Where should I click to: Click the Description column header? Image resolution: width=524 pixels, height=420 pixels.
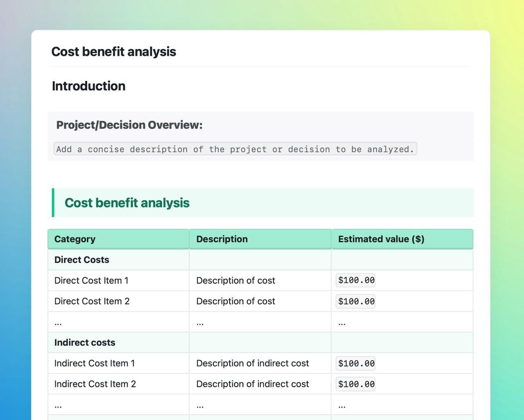pos(222,239)
